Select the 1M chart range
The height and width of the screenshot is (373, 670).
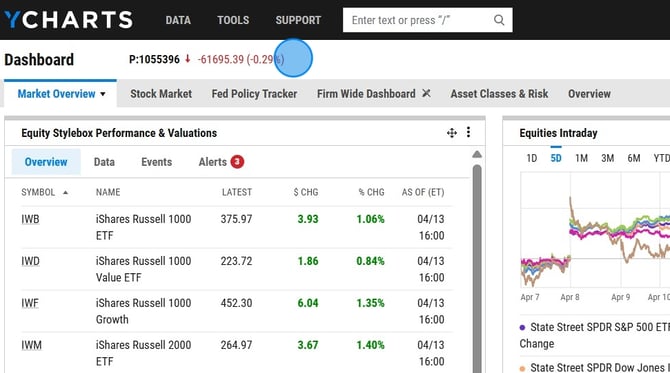click(x=582, y=159)
